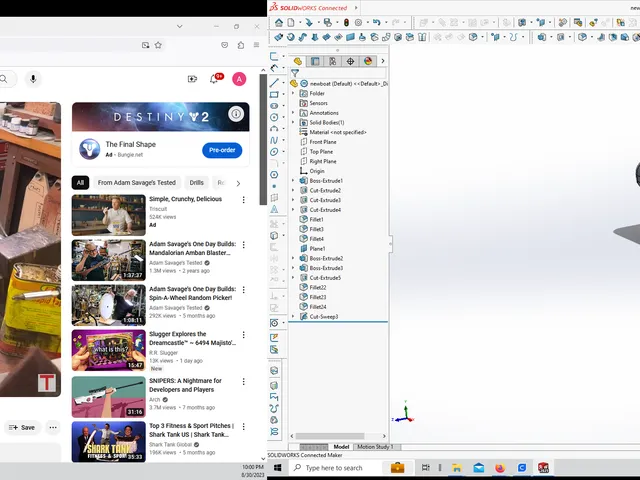Viewport: 640px width, 480px height.
Task: Expand the Boss-Extrude1 feature
Action: (293, 180)
